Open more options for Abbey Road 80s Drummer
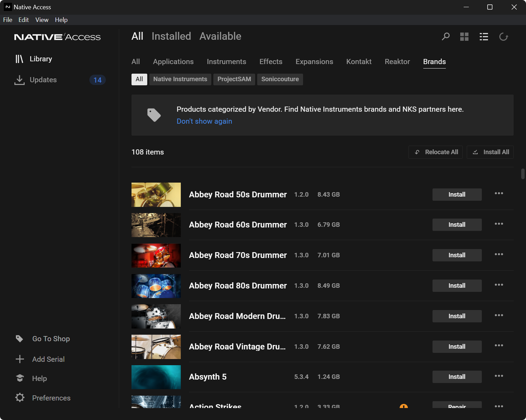The width and height of the screenshot is (526, 420). (x=499, y=285)
